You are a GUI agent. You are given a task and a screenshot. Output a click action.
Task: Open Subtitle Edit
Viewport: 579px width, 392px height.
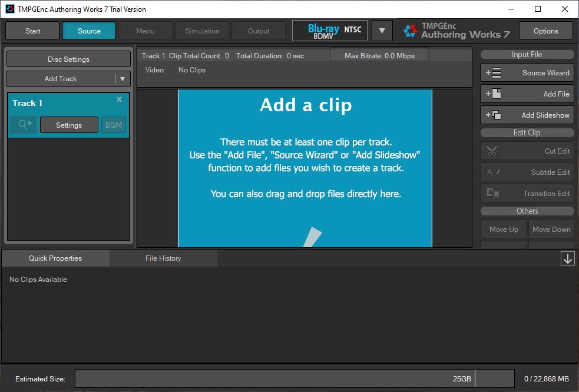(x=527, y=172)
